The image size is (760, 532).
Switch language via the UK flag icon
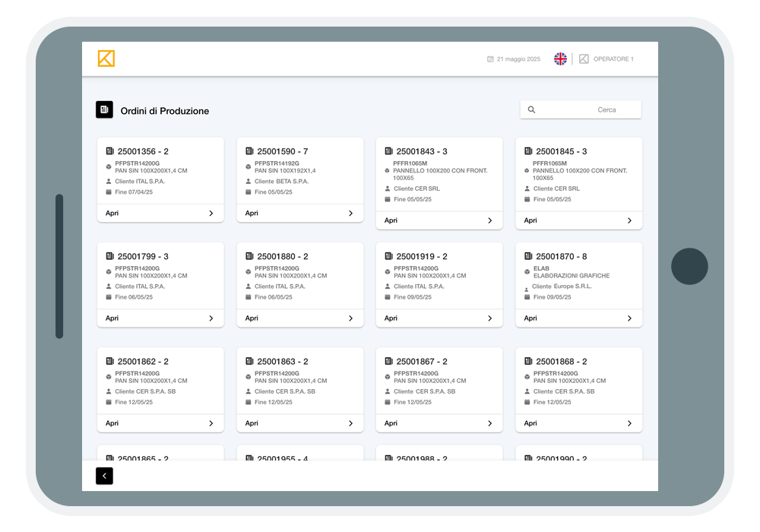coord(560,59)
